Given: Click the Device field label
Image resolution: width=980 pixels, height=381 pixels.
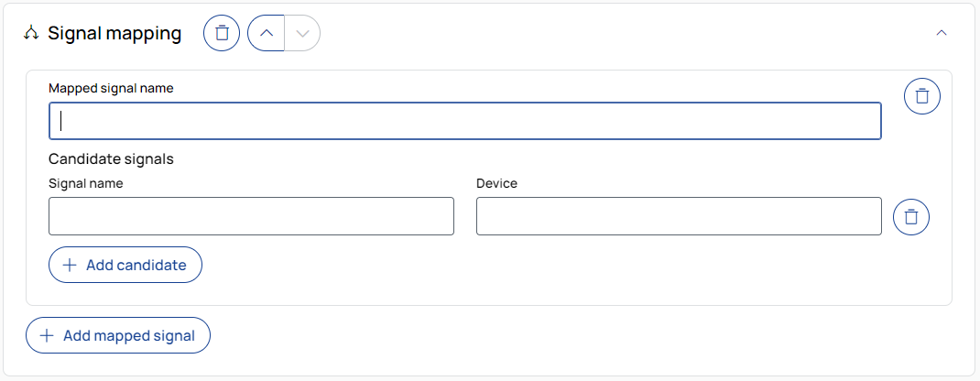Looking at the screenshot, I should click(496, 183).
